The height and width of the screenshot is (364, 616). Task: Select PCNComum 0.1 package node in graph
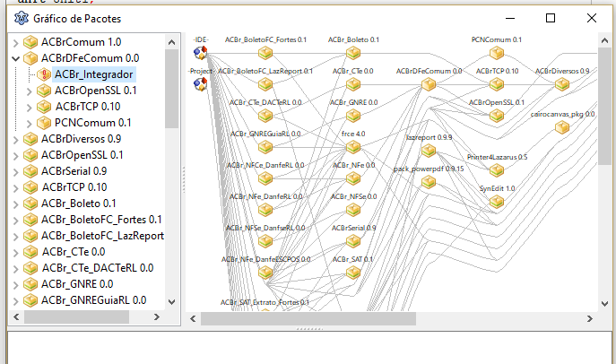click(x=497, y=53)
